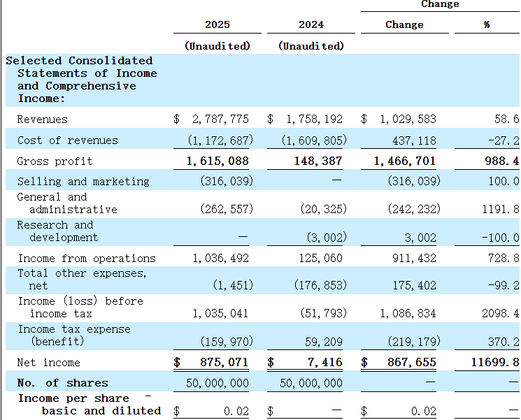Select the Selling and marketing label

[83, 182]
